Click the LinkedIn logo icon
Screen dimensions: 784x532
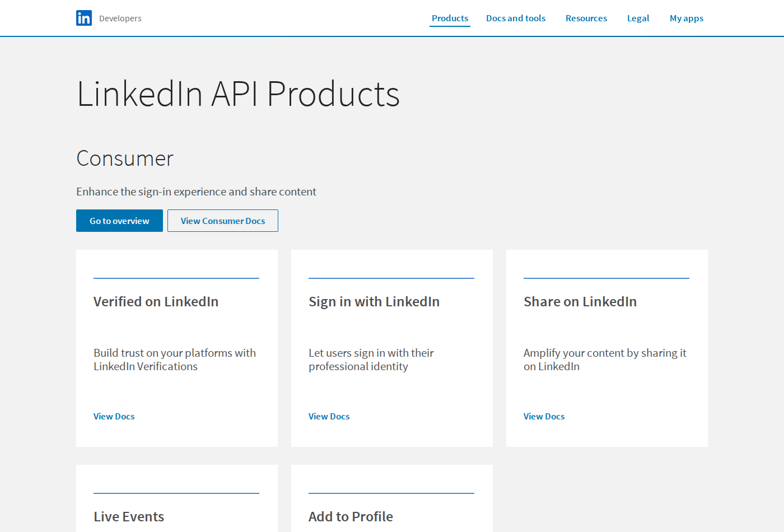(x=84, y=18)
